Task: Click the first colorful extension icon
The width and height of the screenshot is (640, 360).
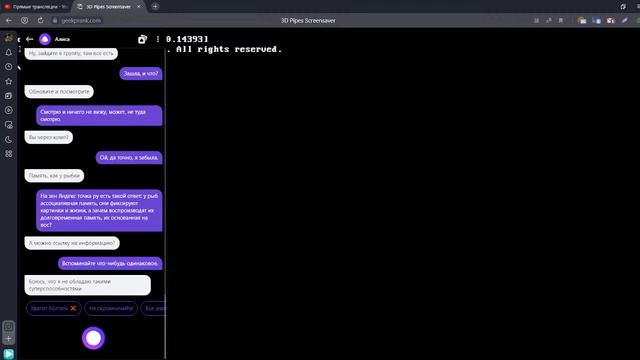Action: click(582, 20)
